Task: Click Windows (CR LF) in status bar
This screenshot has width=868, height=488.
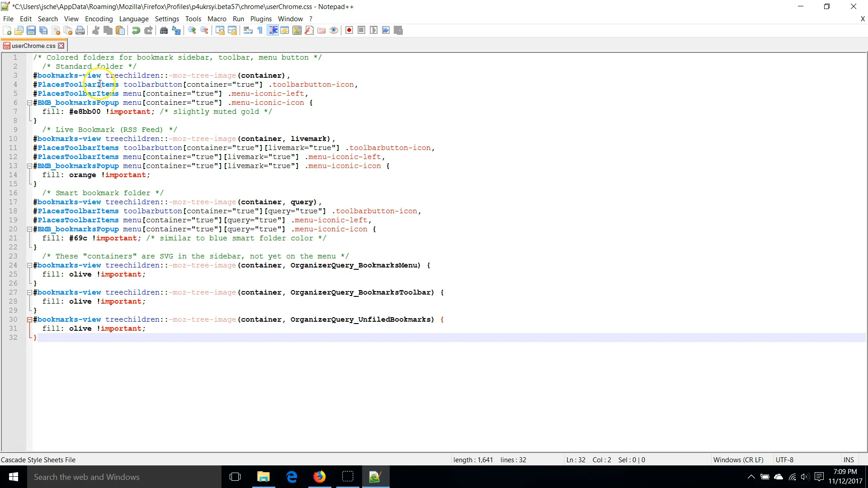Action: coord(738,460)
